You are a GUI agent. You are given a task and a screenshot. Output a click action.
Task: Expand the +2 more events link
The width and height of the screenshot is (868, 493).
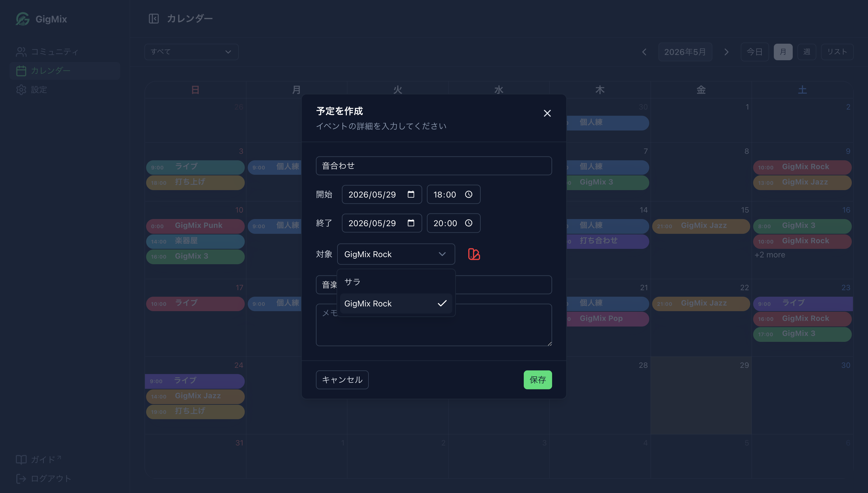[769, 255]
